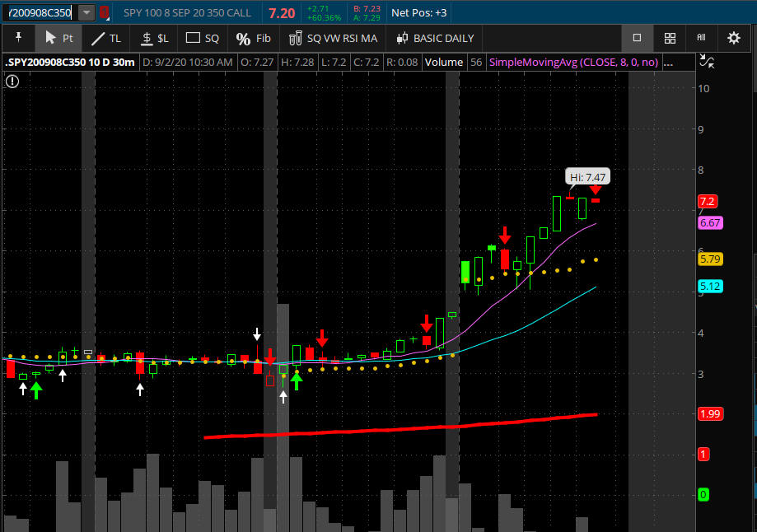Click the SimpleMovingAvg (CLOSE, 8, 0, no) label
Screen dimensions: 757x532
[573, 63]
